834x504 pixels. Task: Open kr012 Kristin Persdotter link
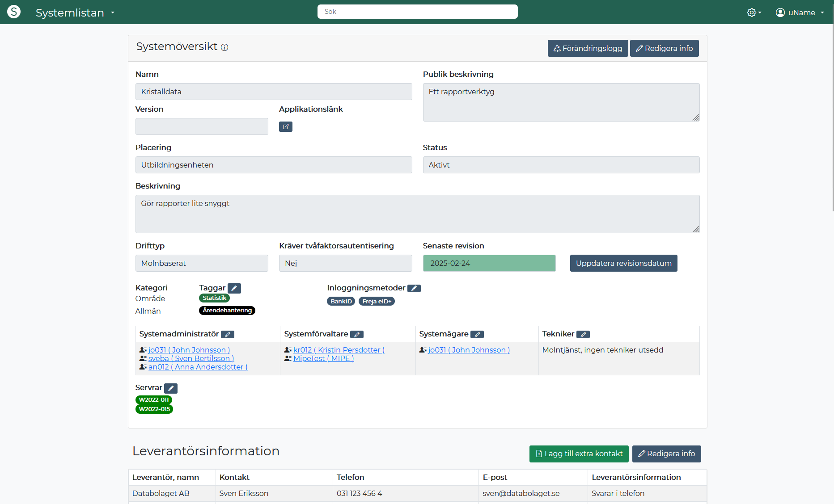coord(339,350)
